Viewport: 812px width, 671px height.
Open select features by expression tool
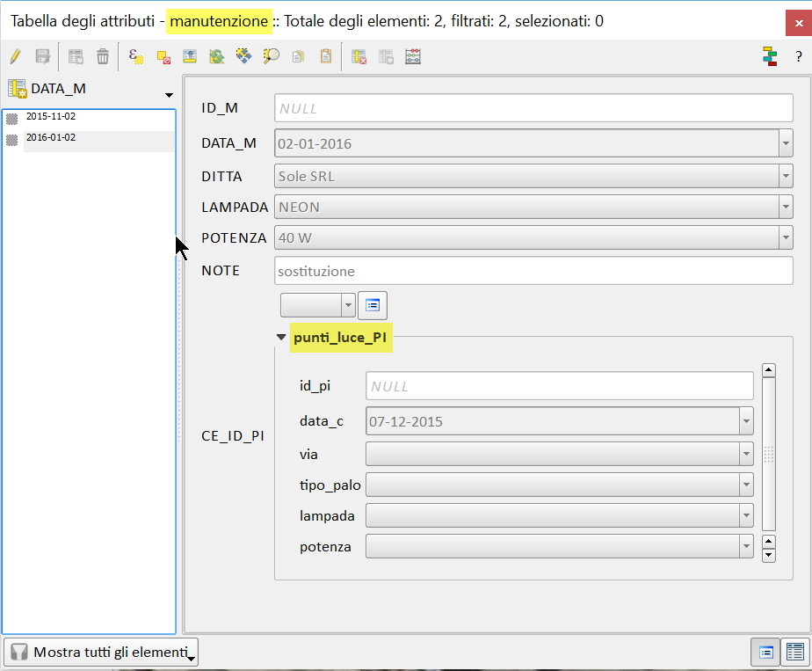pyautogui.click(x=136, y=57)
